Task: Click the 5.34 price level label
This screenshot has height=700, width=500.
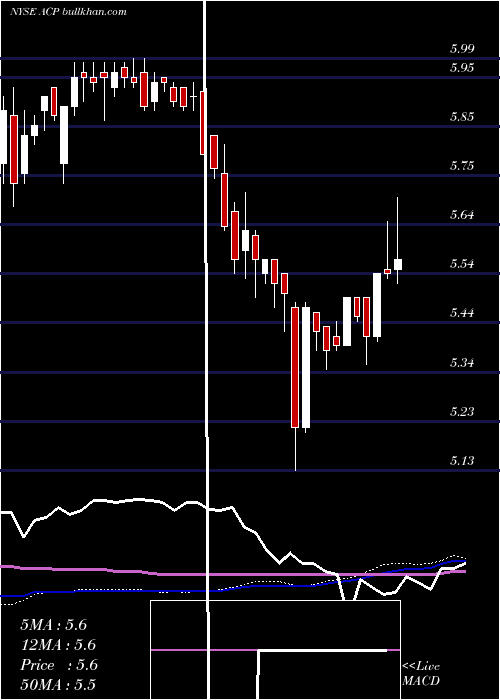Action: pyautogui.click(x=462, y=362)
